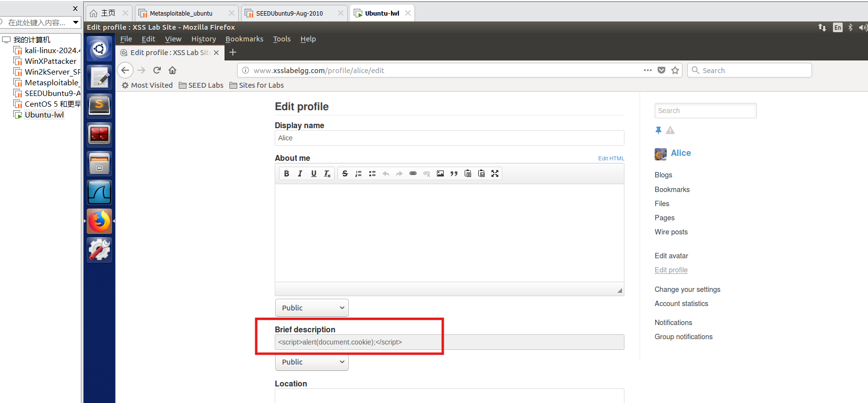The width and height of the screenshot is (868, 403).
Task: Open Most Visited bookmarks
Action: (147, 85)
